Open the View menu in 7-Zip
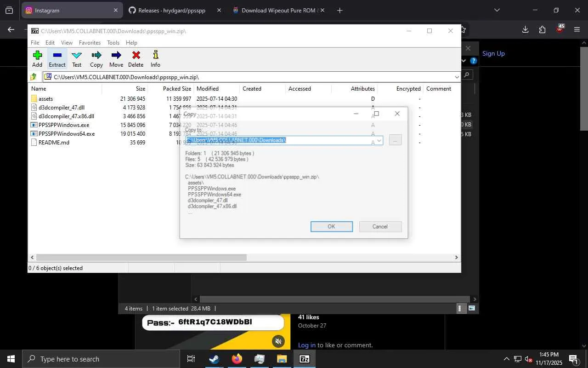Viewport: 588px width, 368px height. coord(67,43)
